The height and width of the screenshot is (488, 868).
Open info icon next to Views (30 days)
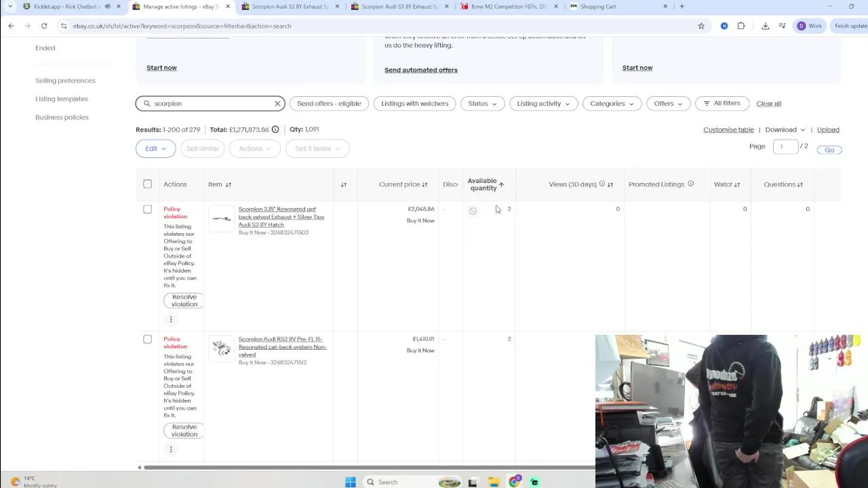coord(601,184)
